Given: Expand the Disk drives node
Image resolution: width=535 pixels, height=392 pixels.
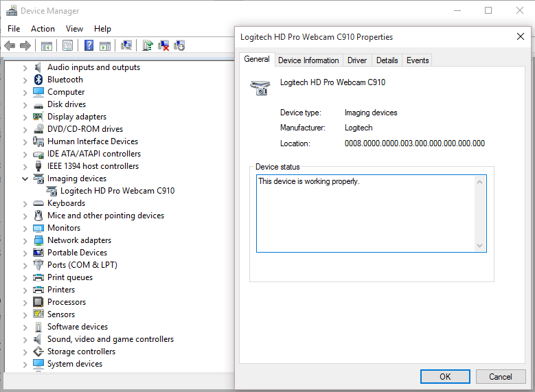Looking at the screenshot, I should point(25,105).
